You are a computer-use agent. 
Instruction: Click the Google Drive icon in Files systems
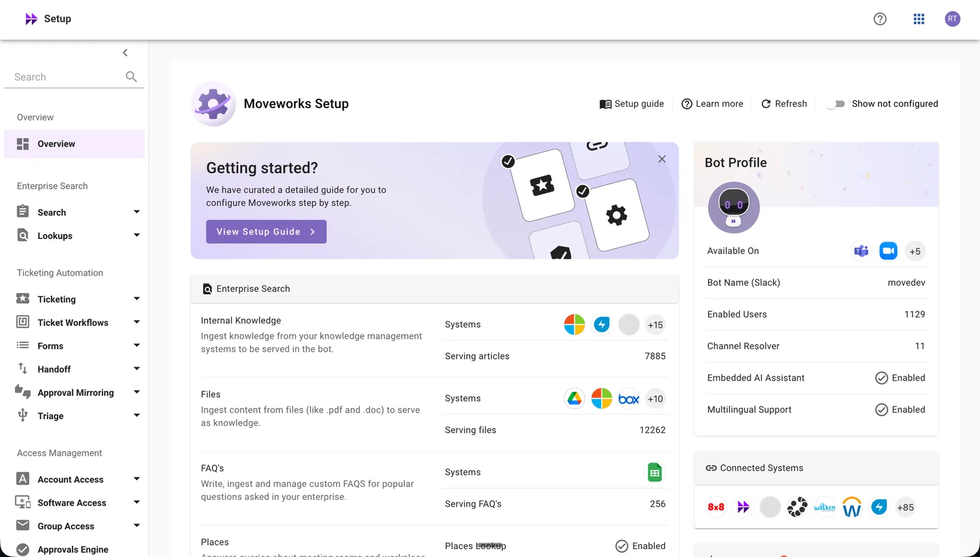click(575, 399)
